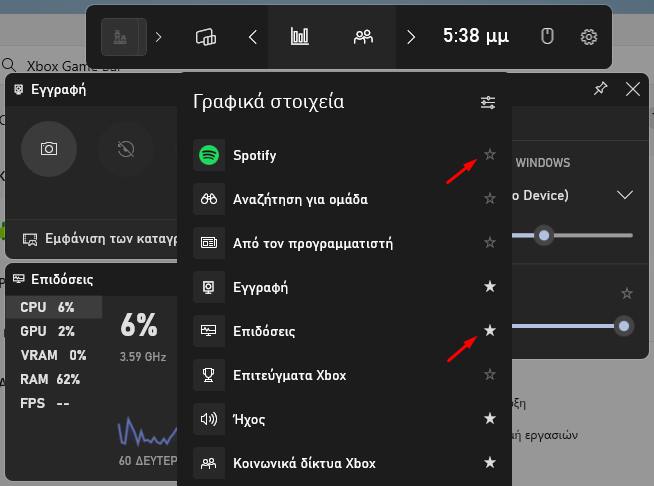The image size is (654, 486).
Task: Click the Εγγραφή capture panel title
Action: pyautogui.click(x=58, y=90)
